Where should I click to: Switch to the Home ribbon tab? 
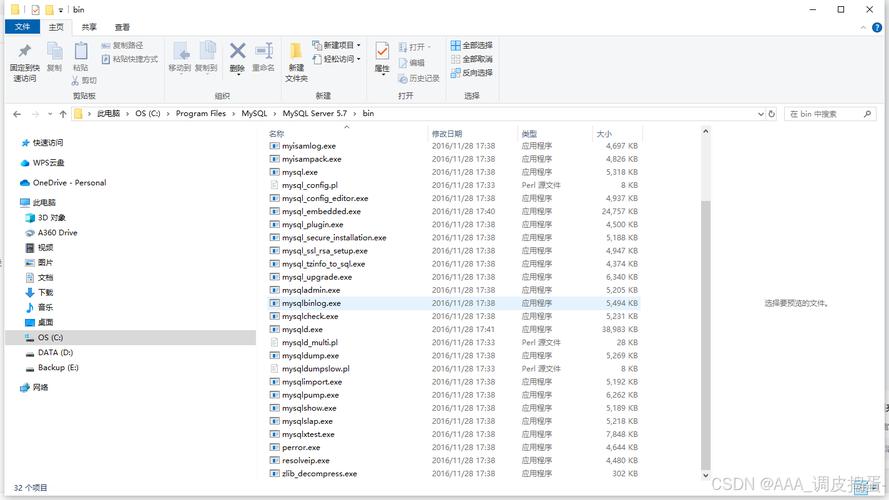(56, 27)
